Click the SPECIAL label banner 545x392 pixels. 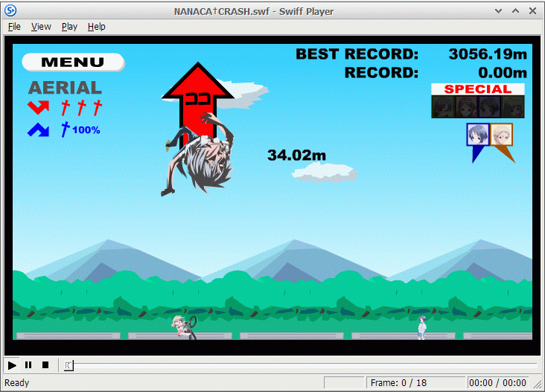point(478,89)
